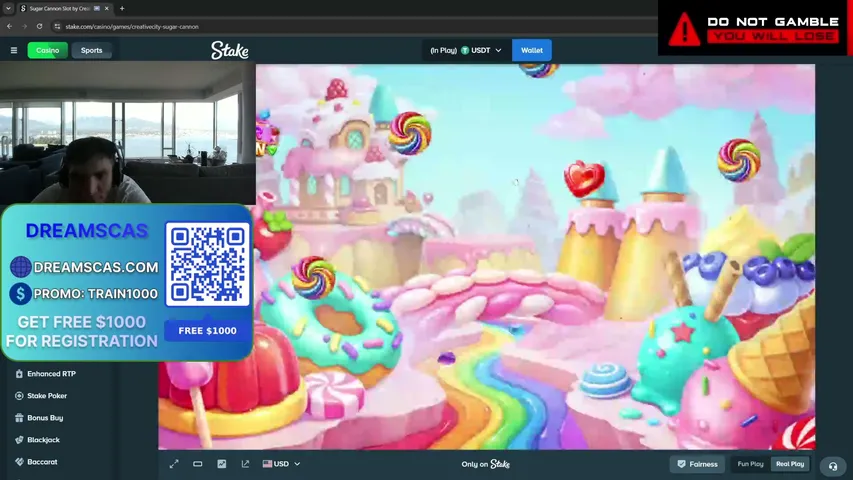
Task: Click the Bonus Buy gift icon
Action: click(x=19, y=418)
